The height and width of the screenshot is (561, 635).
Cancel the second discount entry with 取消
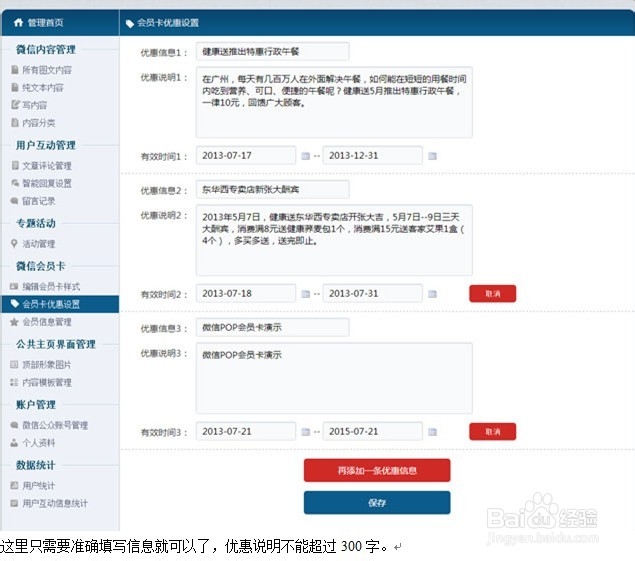pyautogui.click(x=492, y=294)
